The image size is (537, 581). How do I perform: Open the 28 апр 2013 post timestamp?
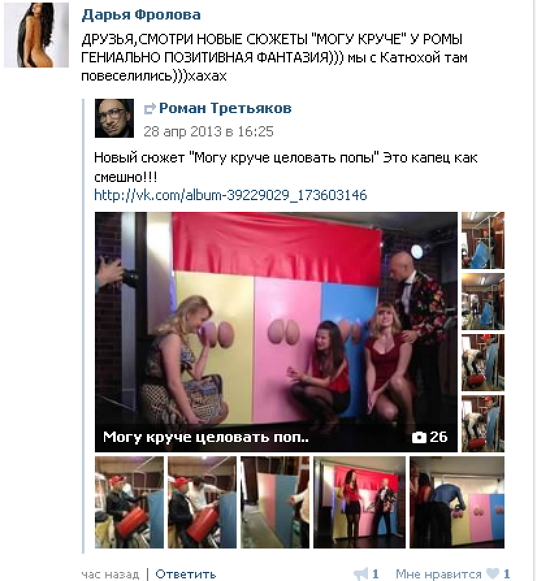(208, 132)
